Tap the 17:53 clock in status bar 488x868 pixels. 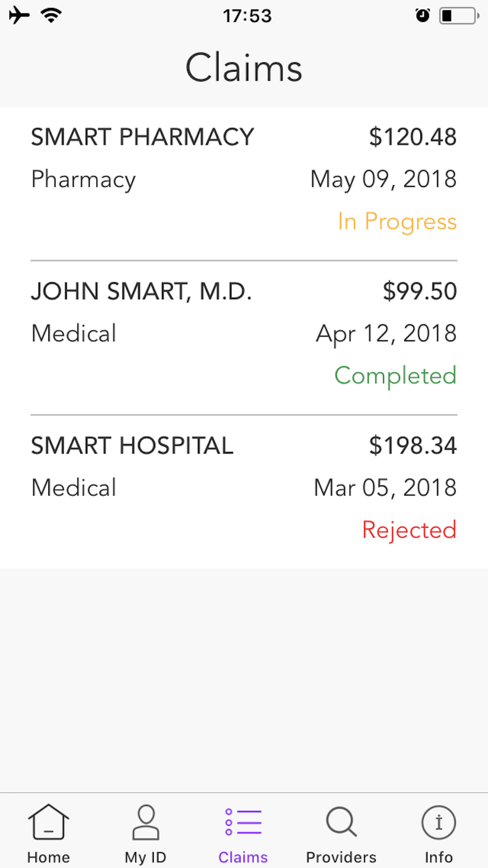[247, 16]
